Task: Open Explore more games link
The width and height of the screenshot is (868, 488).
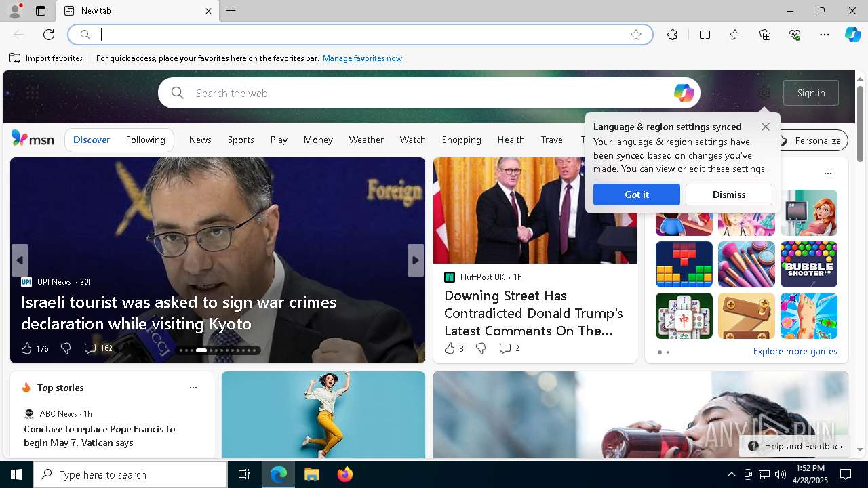Action: [x=795, y=351]
